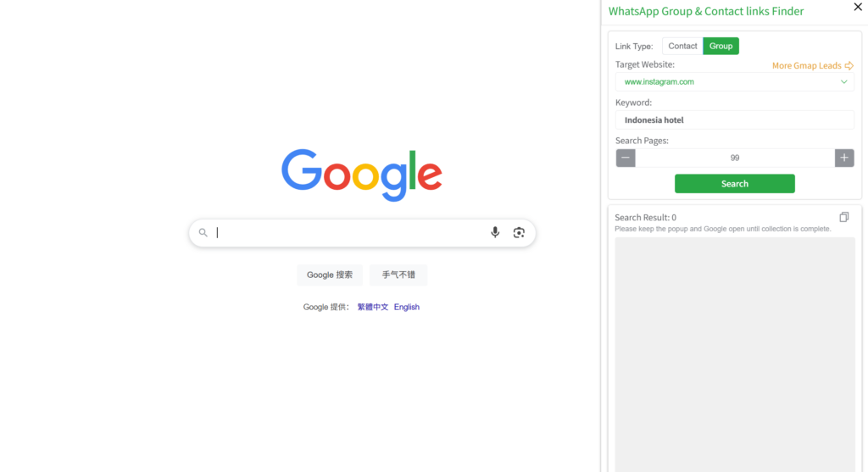Click the 'Please keep the popup' notice text
Screen dimensions: 868x472
[722, 229]
